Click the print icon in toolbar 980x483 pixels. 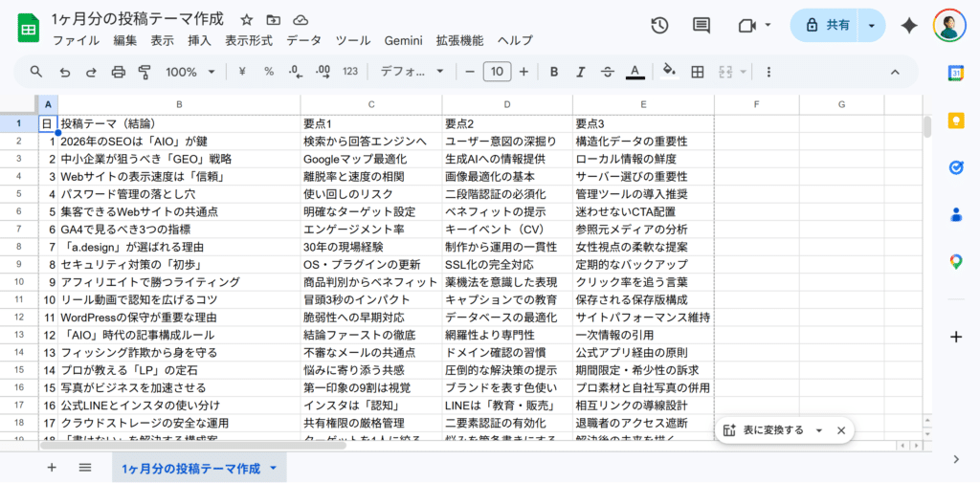tap(119, 72)
